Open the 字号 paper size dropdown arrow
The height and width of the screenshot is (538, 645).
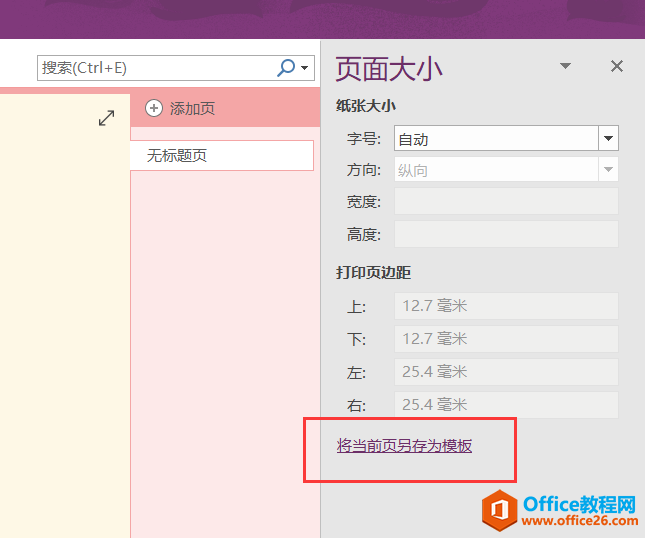click(608, 138)
